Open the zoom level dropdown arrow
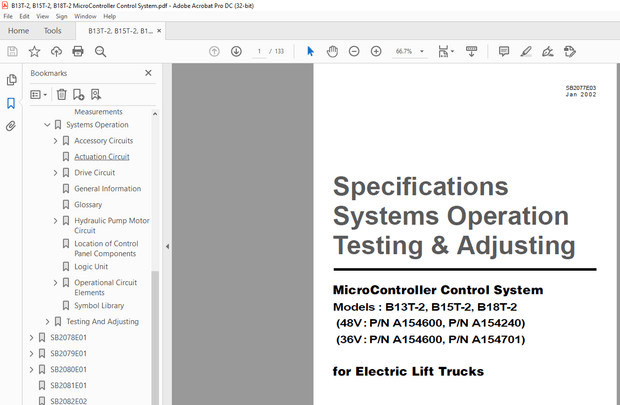 (422, 51)
